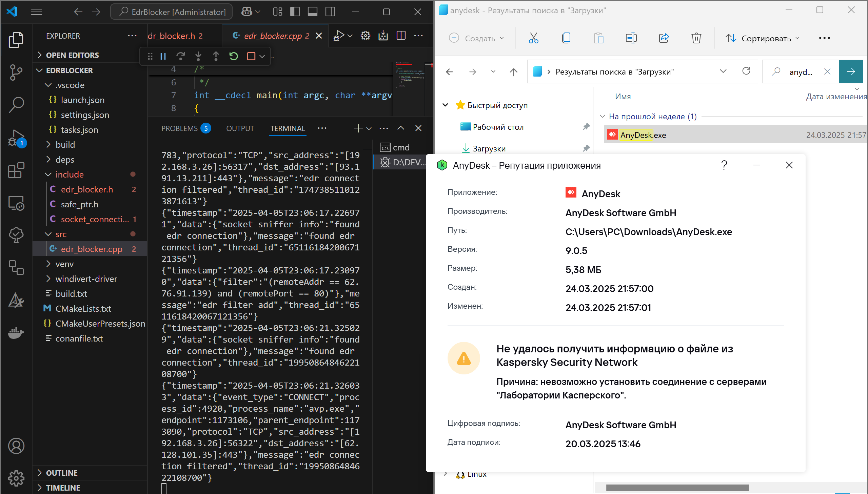Close the edr_blocker.cpp editor tab
Viewport: 868px width, 494px height.
319,36
